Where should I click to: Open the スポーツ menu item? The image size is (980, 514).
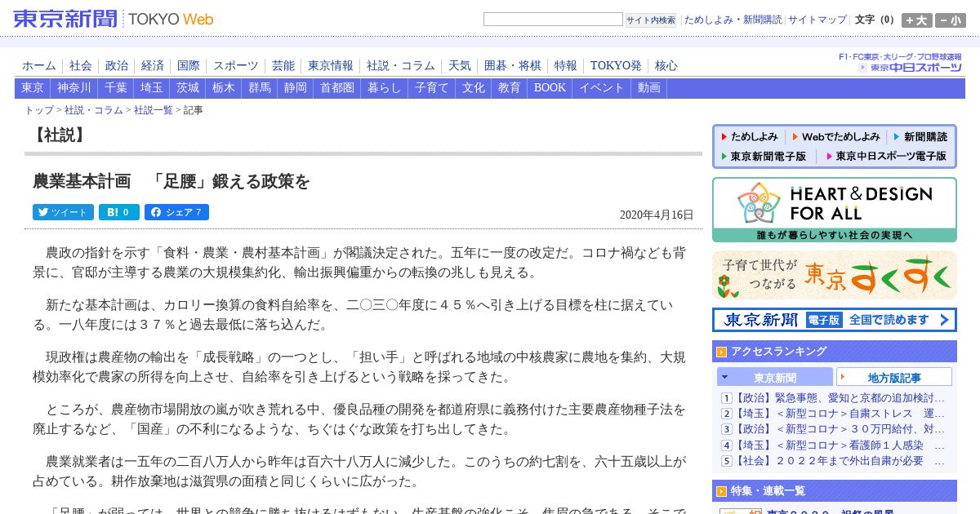coord(236,66)
